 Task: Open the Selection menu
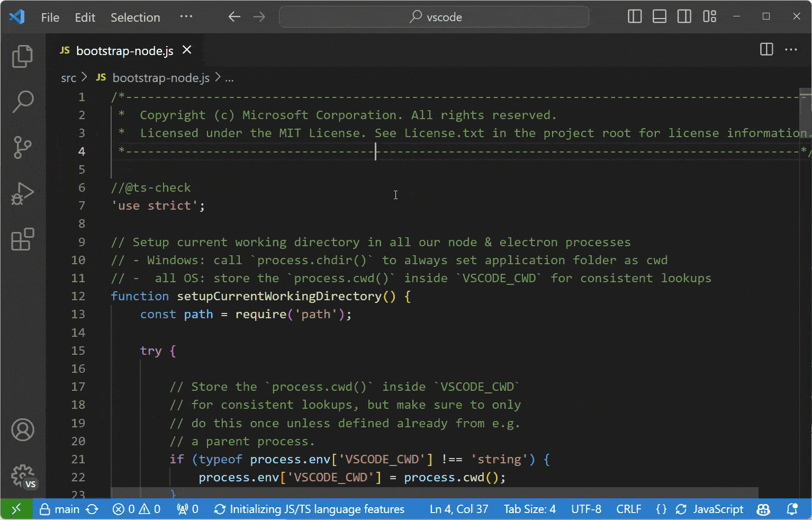click(135, 17)
